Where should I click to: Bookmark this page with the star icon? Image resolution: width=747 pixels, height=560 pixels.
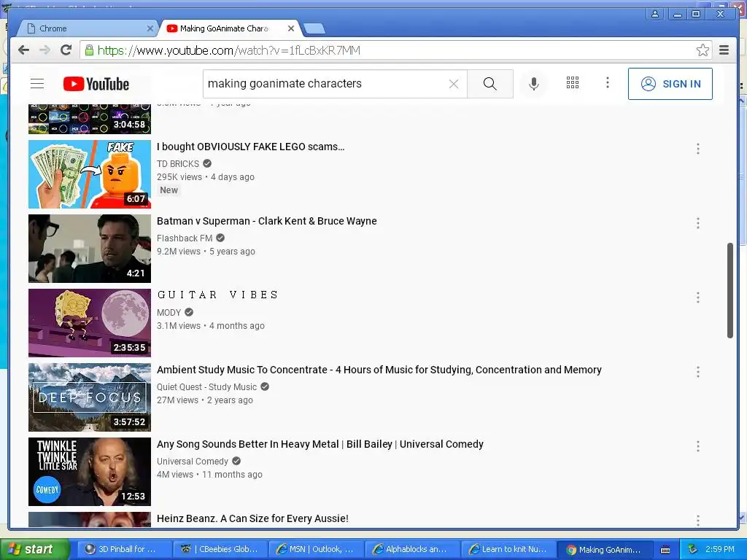click(703, 50)
